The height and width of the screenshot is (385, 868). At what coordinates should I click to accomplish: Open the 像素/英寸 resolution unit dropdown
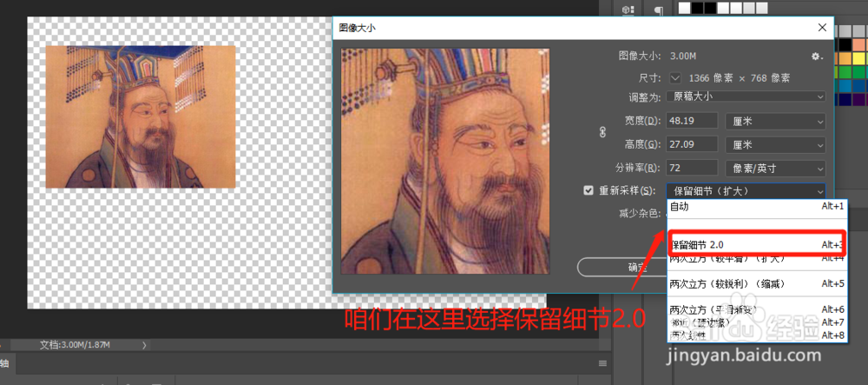(775, 168)
